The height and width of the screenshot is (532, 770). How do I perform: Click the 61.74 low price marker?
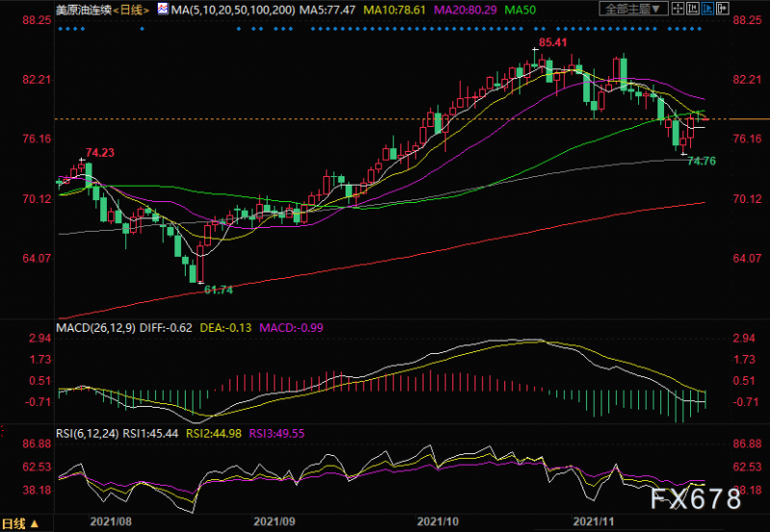click(218, 290)
